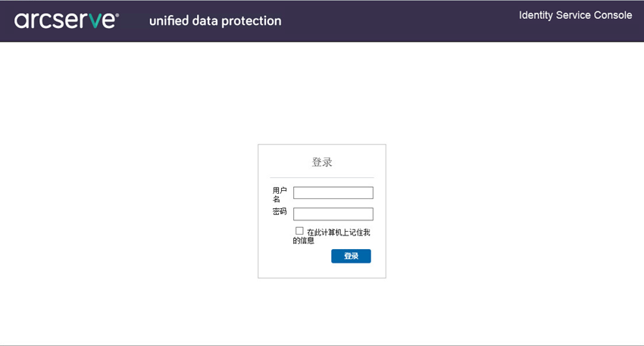Screen dimensions: 644x346
Task: Click the divider line under 登录 heading
Action: 322,178
